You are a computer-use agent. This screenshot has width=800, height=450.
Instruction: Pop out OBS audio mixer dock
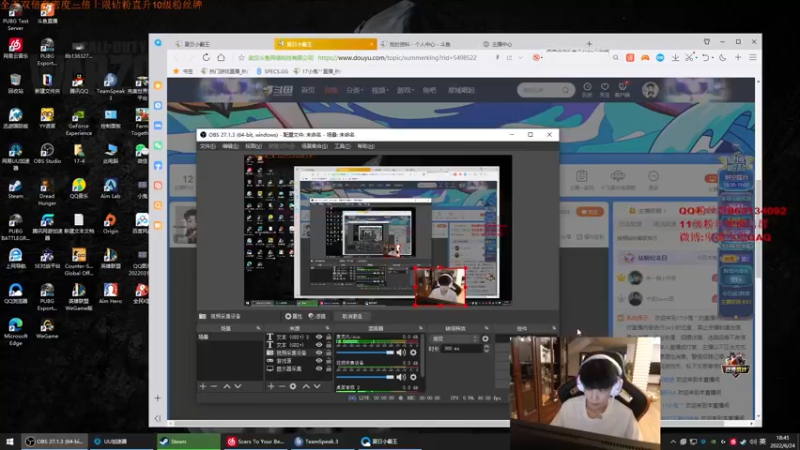pyautogui.click(x=421, y=328)
